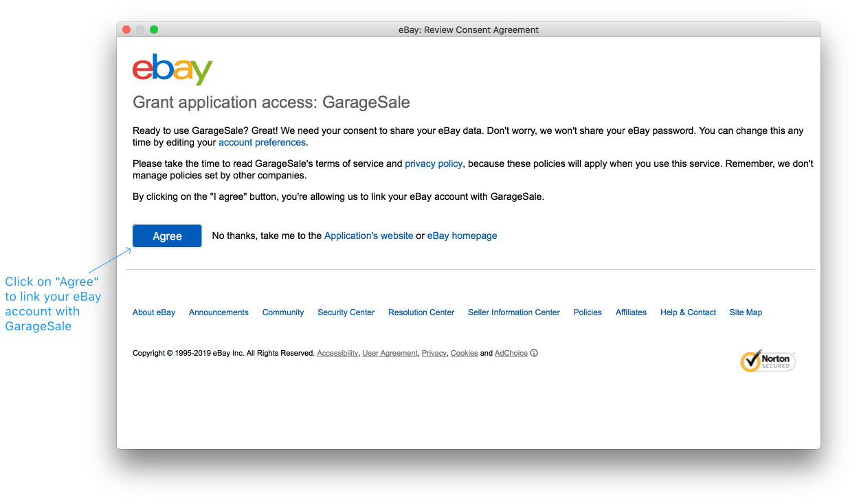859x504 pixels.
Task: Open the AdChoice link
Action: pyautogui.click(x=511, y=353)
